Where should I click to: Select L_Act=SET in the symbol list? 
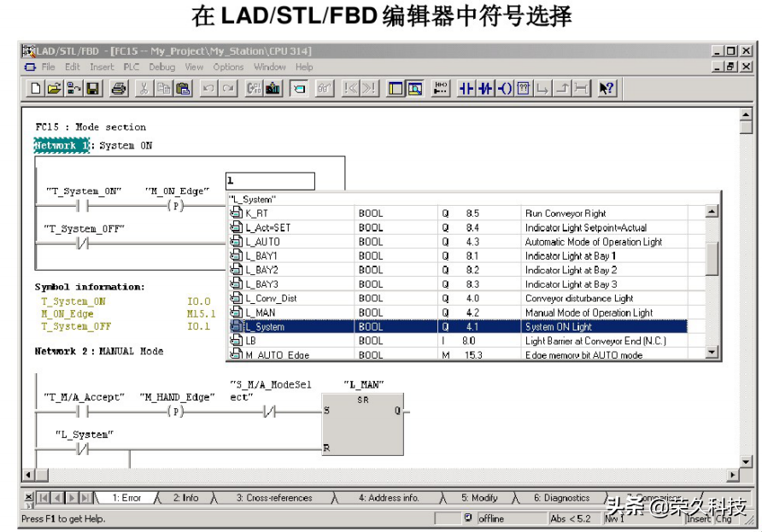(459, 227)
